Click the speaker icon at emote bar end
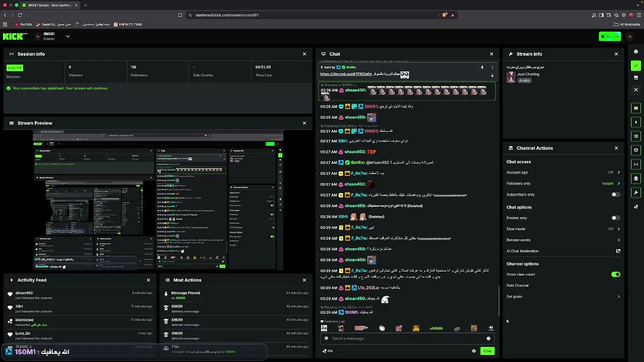Image resolution: width=644 pixels, height=362 pixels. click(491, 328)
